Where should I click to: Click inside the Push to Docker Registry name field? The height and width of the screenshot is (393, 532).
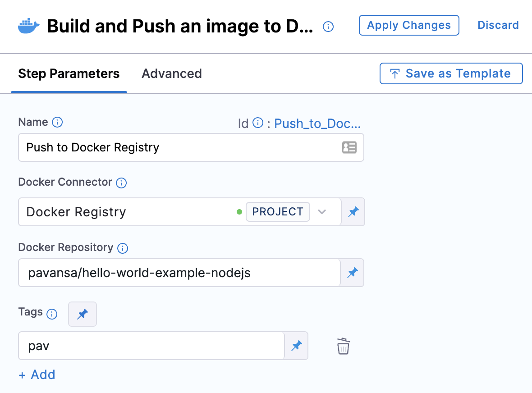point(135,147)
